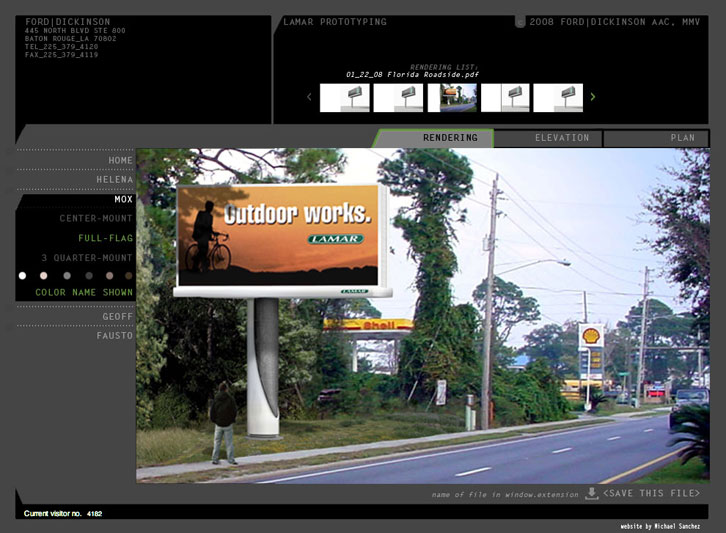This screenshot has width=726, height=533.
Task: Open the first rendering thumbnail
Action: point(345,98)
